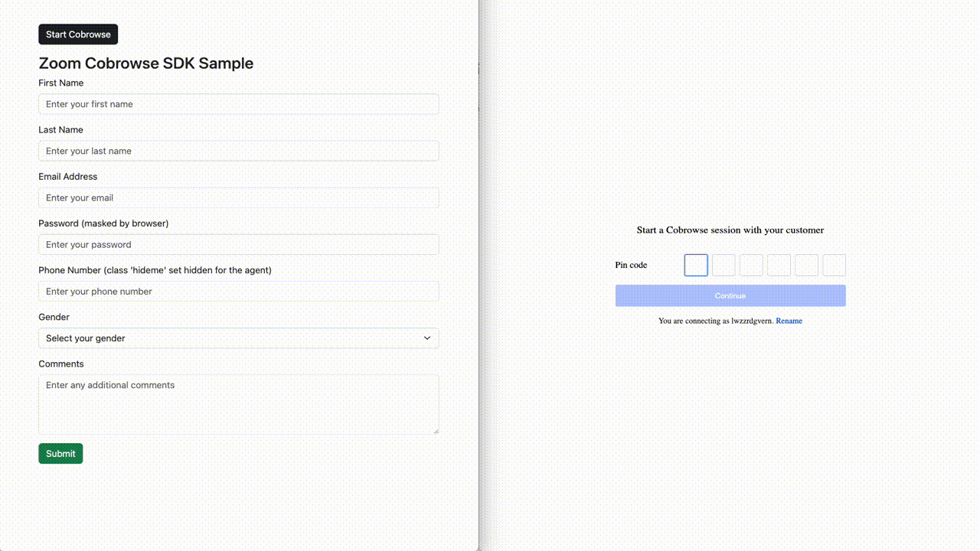Click the 'First Name' label
The image size is (980, 551).
coord(61,83)
